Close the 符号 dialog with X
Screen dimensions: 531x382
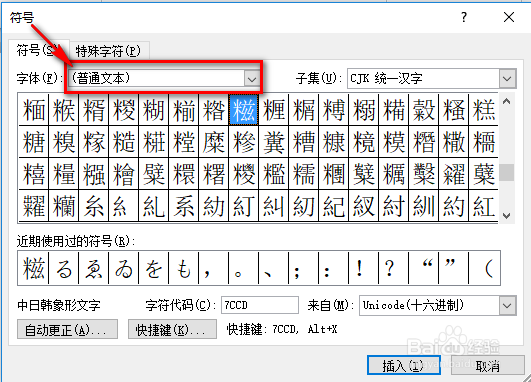(509, 17)
